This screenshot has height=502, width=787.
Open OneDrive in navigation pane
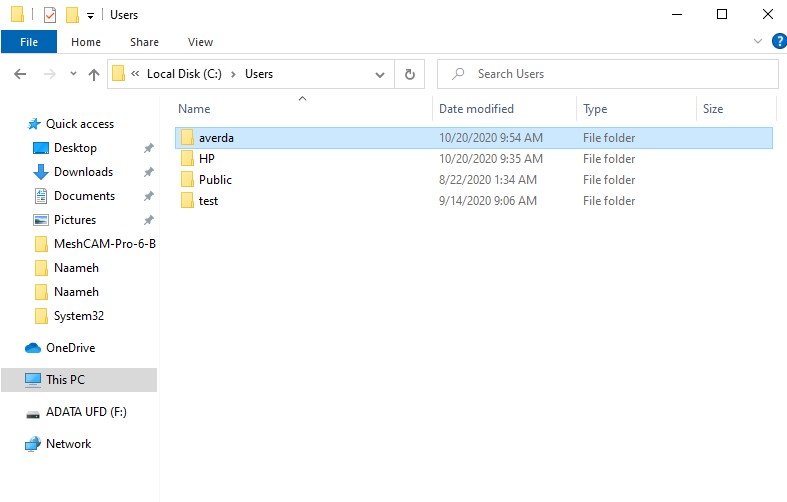70,348
